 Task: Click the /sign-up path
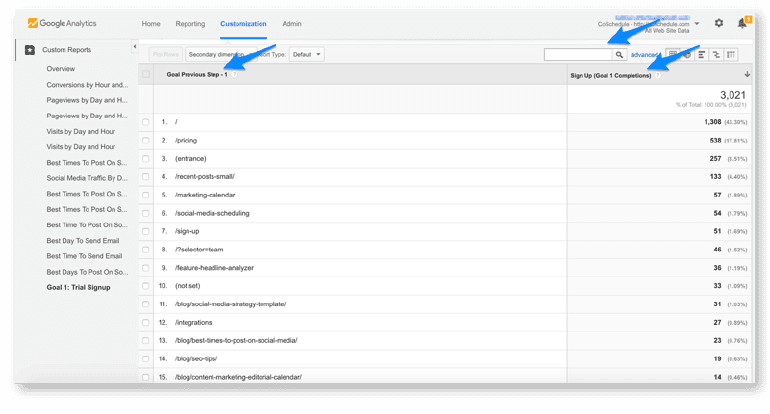187,231
